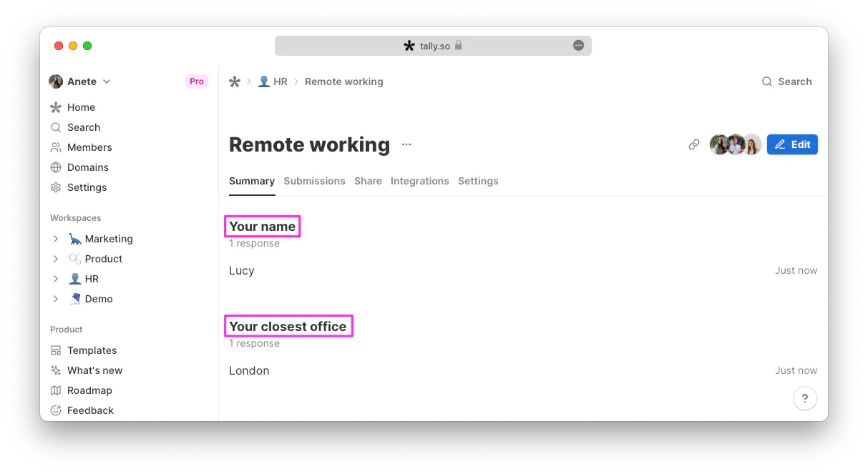Expand the Product workspace
This screenshot has height=474, width=868.
pyautogui.click(x=56, y=259)
